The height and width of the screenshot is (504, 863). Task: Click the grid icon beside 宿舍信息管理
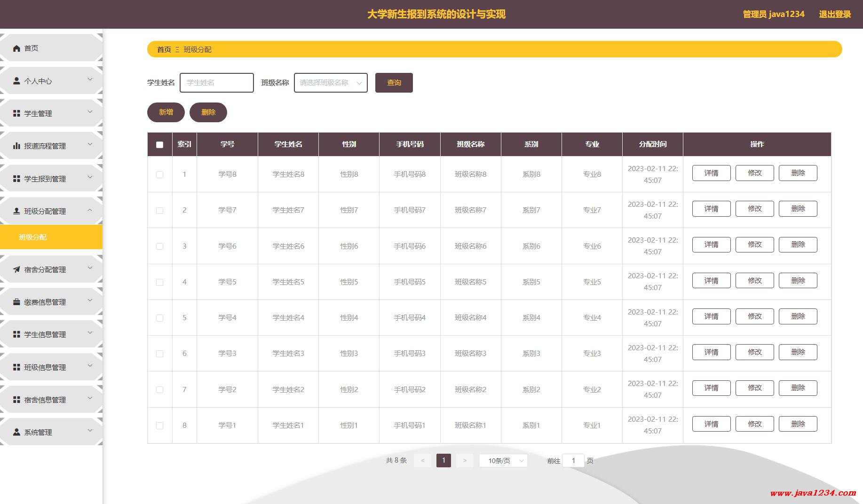pos(17,400)
